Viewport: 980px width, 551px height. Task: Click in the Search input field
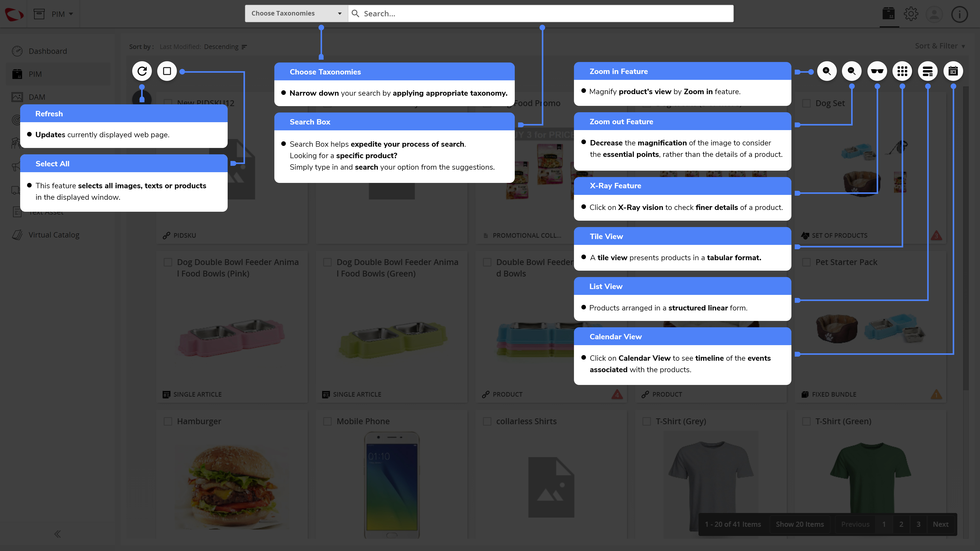point(541,13)
